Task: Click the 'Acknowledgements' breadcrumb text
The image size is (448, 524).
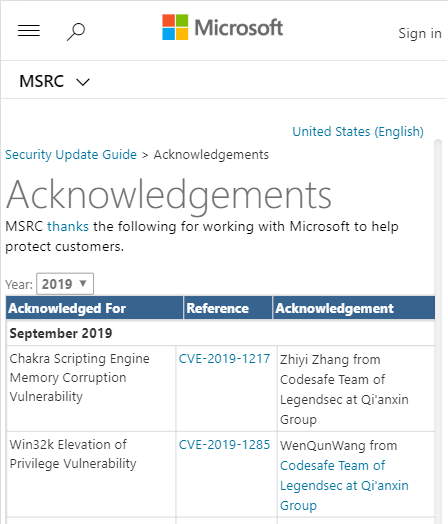Action: 211,154
